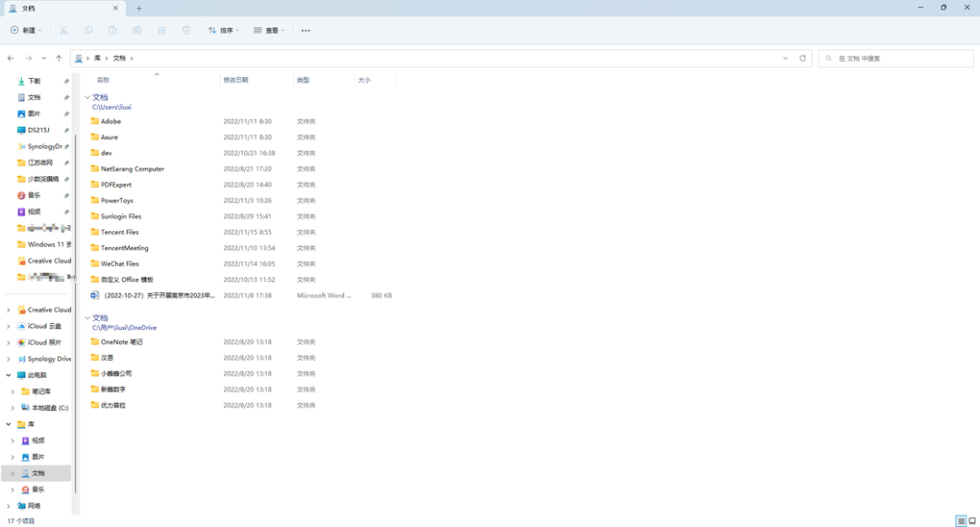Image resolution: width=980 pixels, height=527 pixels.
Task: Open the See more (…) toolbar menu
Action: click(305, 30)
